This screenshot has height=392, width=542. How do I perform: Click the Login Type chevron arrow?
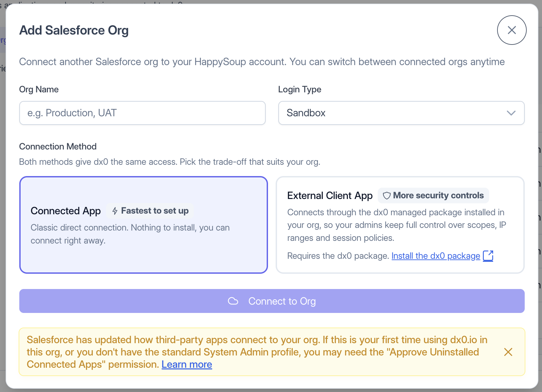(511, 113)
